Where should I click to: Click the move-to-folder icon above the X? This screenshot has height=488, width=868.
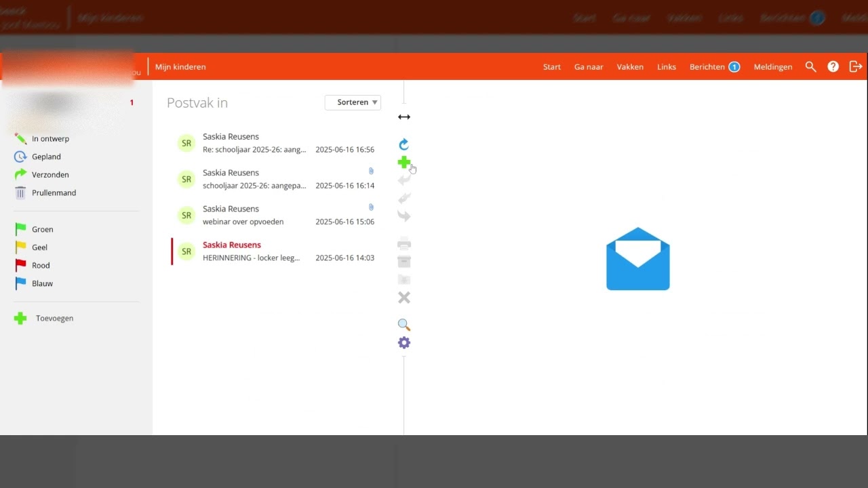coord(404,279)
